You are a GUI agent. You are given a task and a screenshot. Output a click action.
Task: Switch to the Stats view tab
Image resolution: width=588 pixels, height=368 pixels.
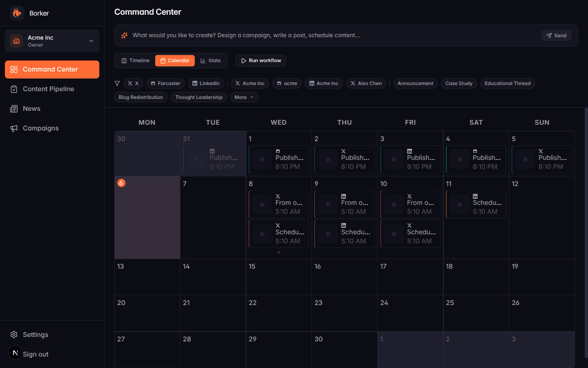point(211,60)
